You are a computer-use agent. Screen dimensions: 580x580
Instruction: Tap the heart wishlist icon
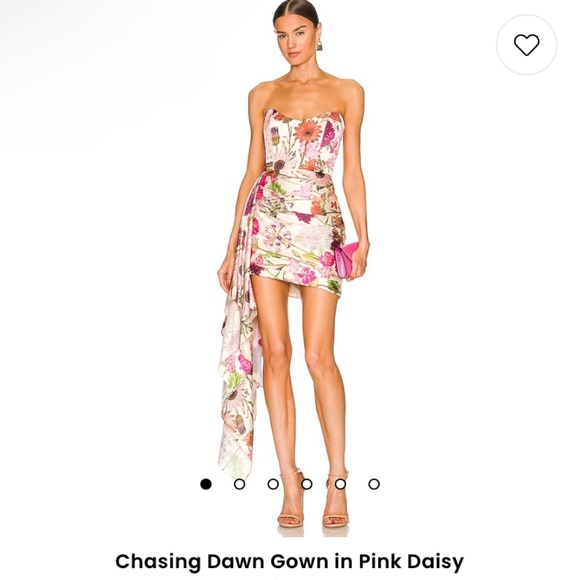pos(526,45)
